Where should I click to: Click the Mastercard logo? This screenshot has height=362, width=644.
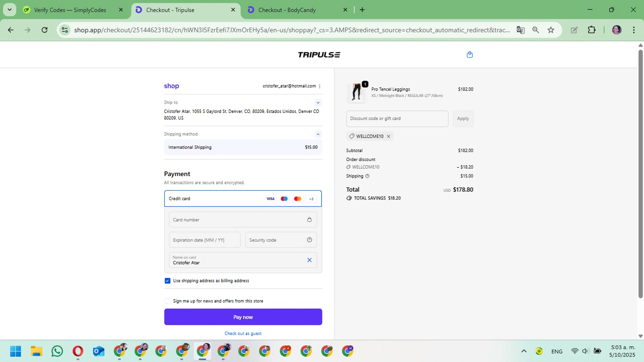point(298,199)
